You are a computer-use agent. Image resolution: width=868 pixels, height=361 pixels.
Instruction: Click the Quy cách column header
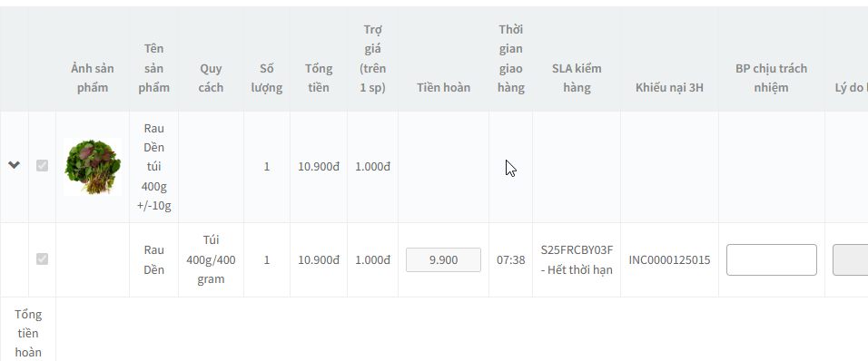point(211,78)
